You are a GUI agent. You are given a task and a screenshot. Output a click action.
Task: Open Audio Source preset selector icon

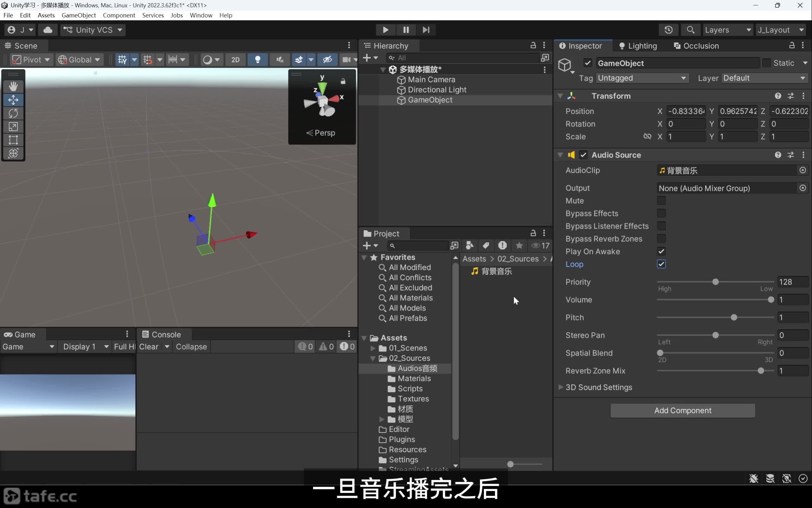790,155
